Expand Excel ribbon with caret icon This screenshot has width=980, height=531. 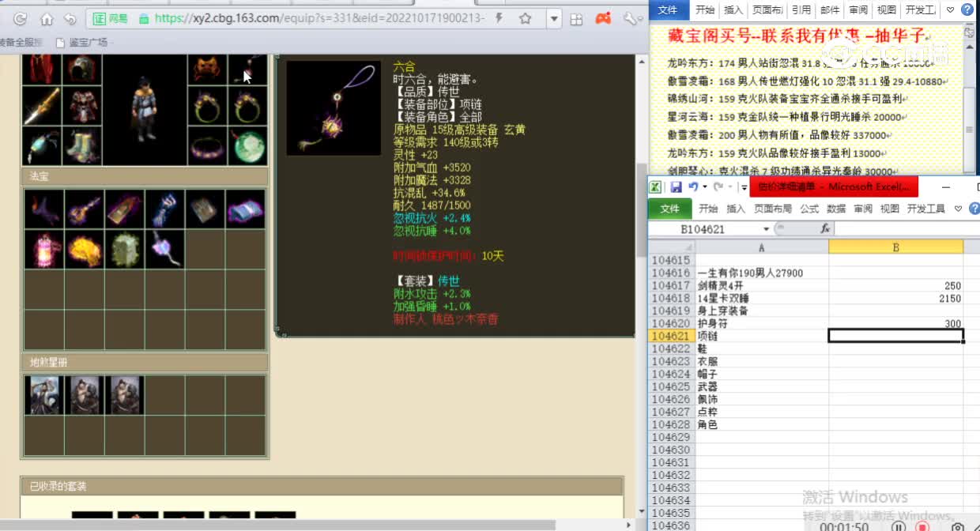pos(958,209)
